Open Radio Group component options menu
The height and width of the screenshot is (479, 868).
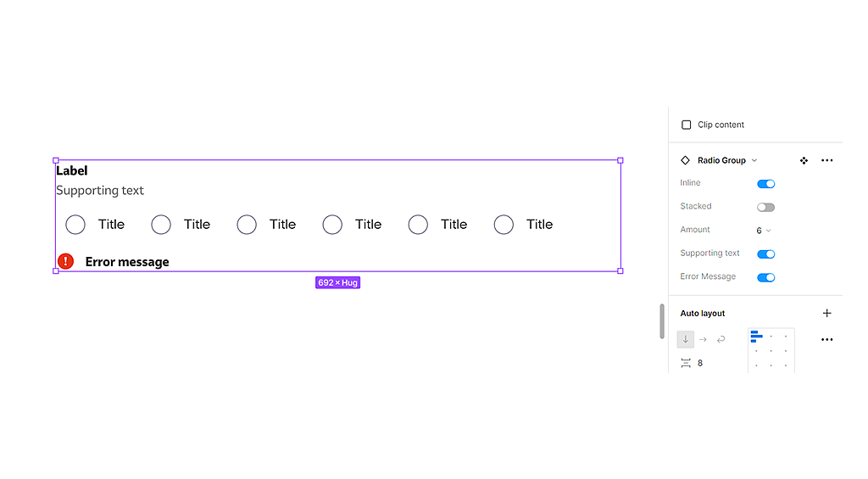click(827, 160)
